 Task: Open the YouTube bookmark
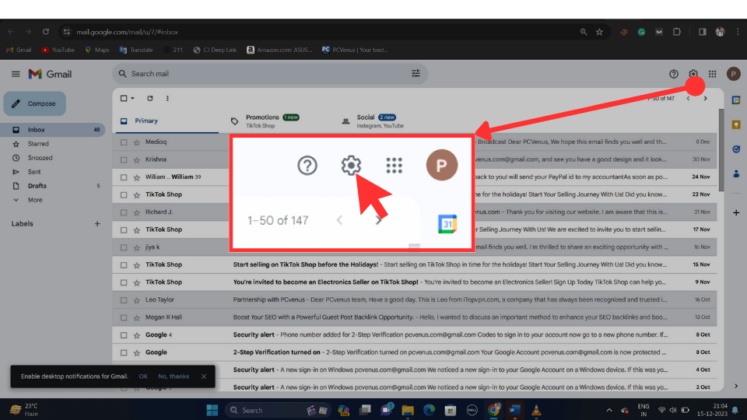58,50
